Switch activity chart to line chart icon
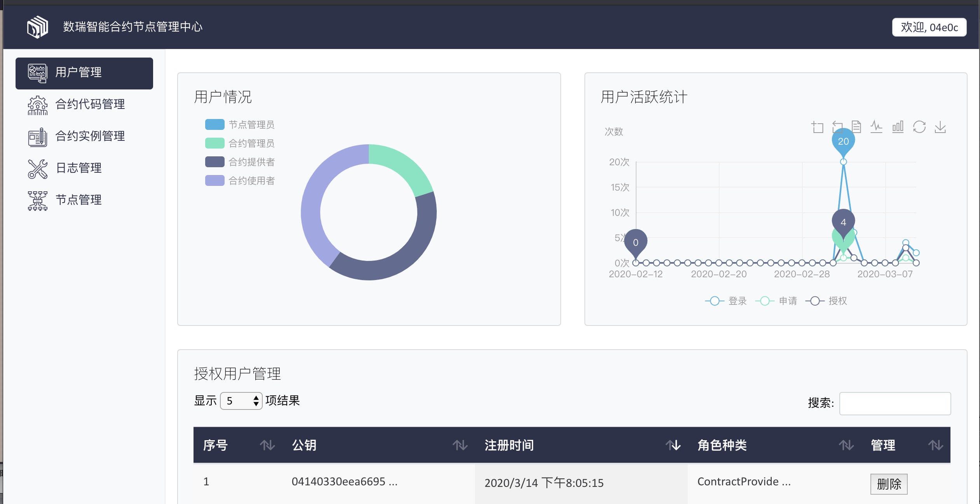 877,127
